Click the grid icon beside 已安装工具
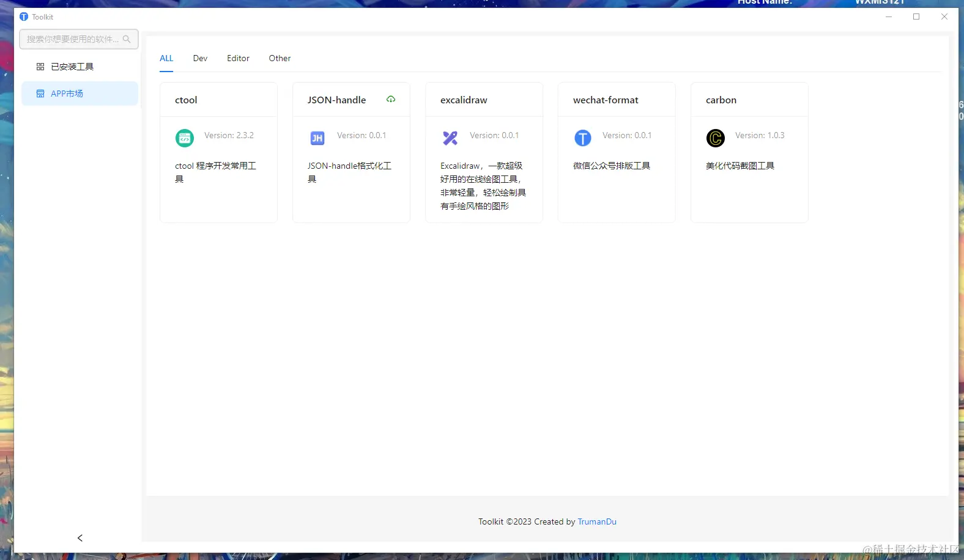Screen dimensions: 964x560 tap(40, 67)
